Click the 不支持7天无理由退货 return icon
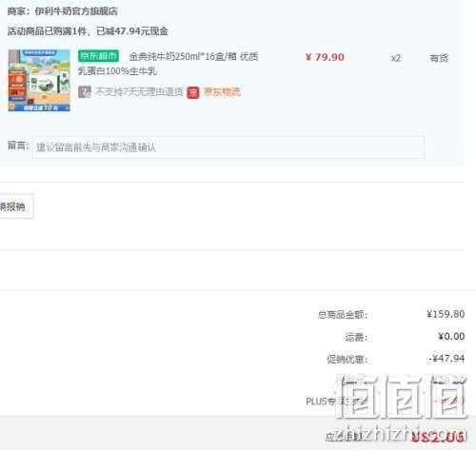The height and width of the screenshot is (450, 476). coord(85,92)
